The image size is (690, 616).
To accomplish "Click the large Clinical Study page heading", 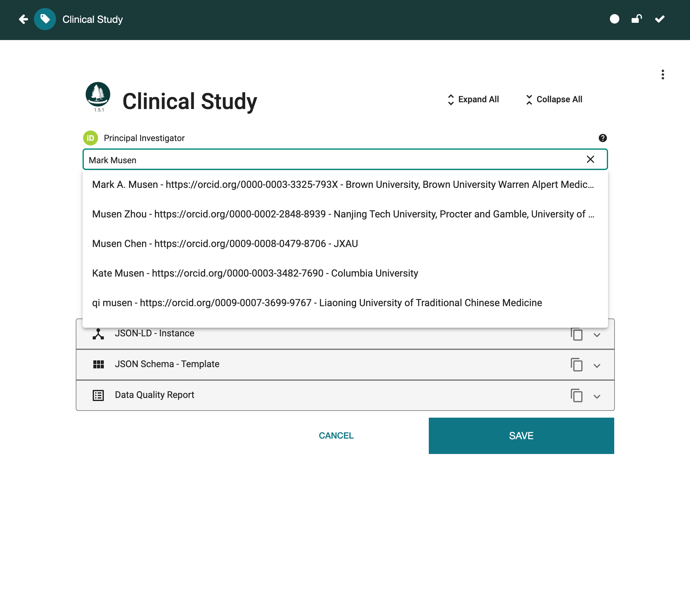I will [190, 101].
